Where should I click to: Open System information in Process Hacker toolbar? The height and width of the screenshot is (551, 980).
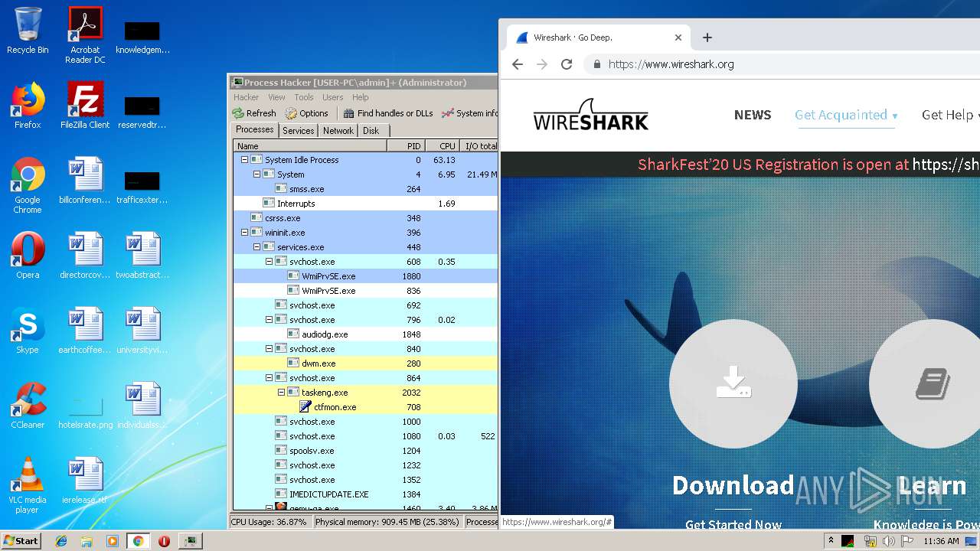[x=469, y=113]
